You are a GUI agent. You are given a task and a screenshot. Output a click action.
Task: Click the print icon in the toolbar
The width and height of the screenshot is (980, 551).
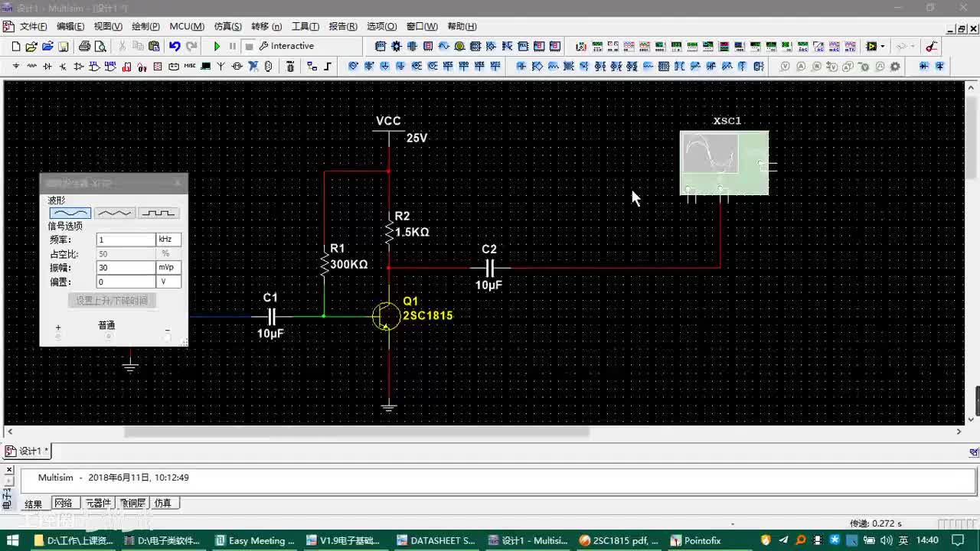pyautogui.click(x=84, y=47)
